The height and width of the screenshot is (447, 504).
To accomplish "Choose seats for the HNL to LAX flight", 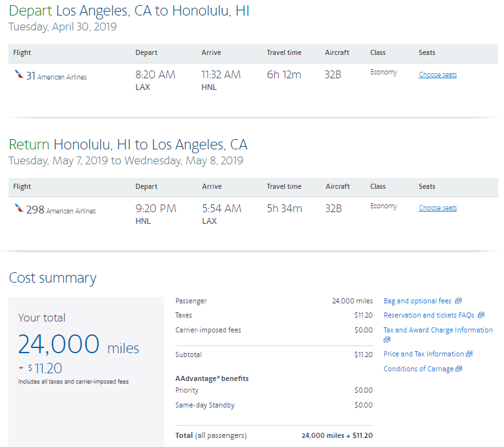I will click(437, 208).
